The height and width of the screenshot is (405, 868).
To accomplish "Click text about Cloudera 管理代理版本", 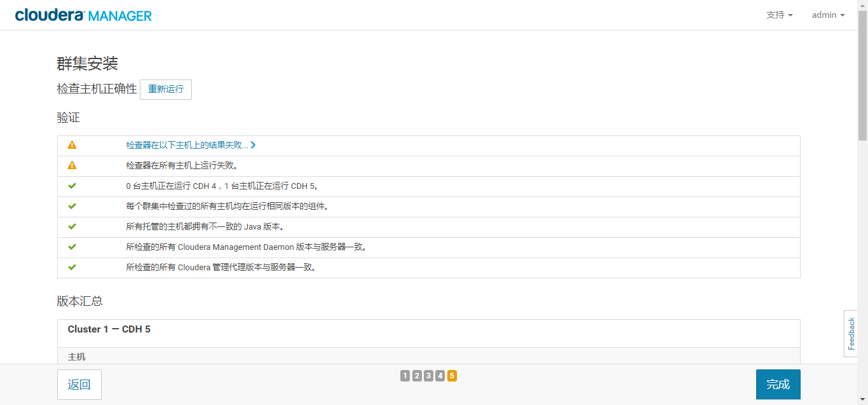I will [221, 267].
